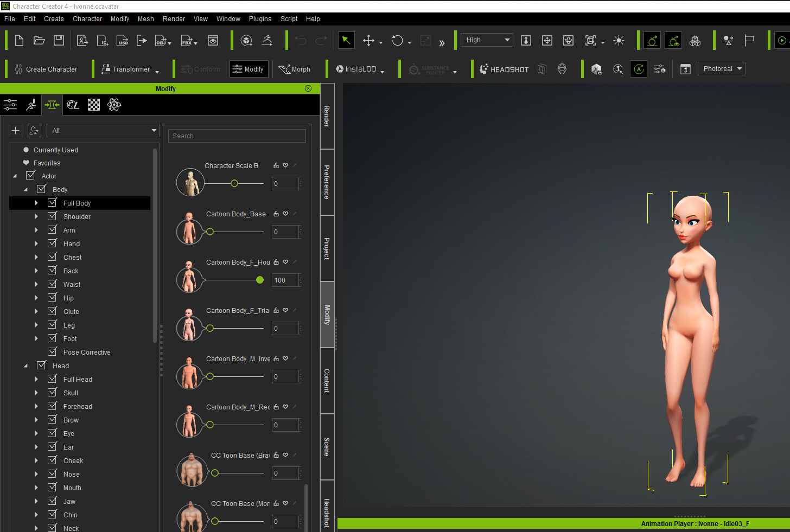790x532 pixels.
Task: Collapse the Head tree group
Action: click(x=26, y=366)
